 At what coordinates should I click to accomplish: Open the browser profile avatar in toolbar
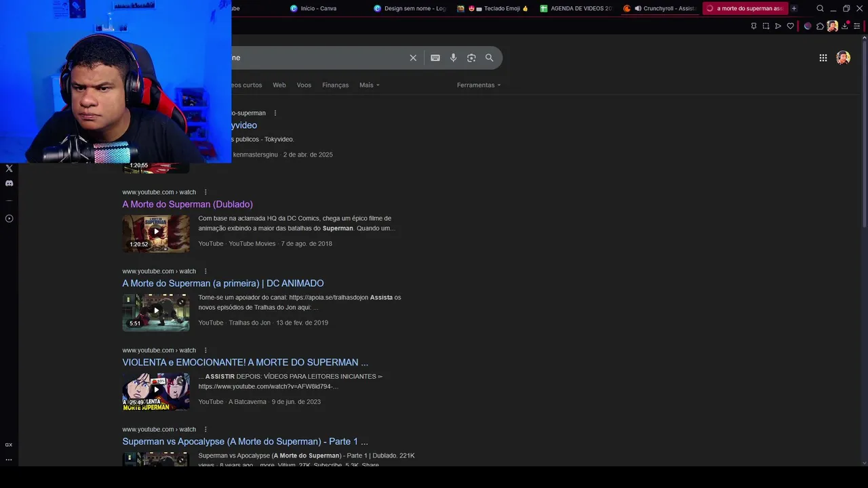tap(832, 26)
